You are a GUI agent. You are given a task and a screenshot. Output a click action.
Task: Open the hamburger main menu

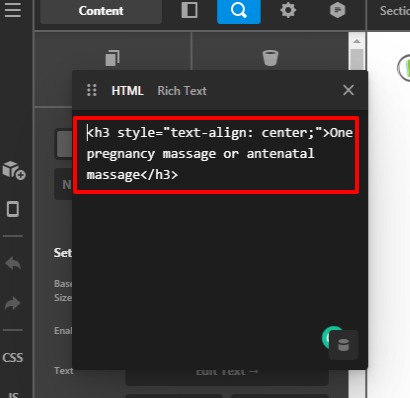point(13,10)
